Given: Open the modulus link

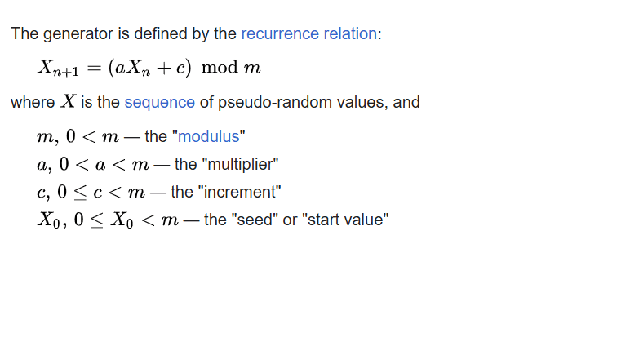Looking at the screenshot, I should [209, 136].
